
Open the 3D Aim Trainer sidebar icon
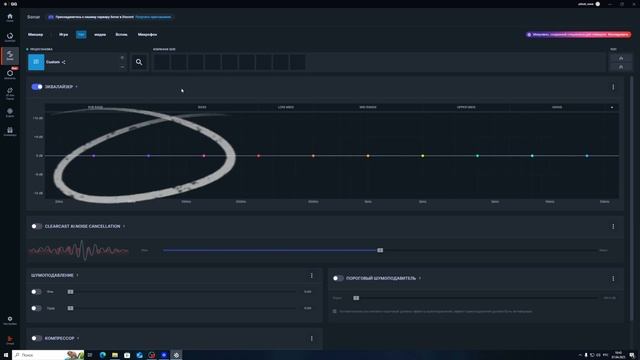(x=10, y=93)
